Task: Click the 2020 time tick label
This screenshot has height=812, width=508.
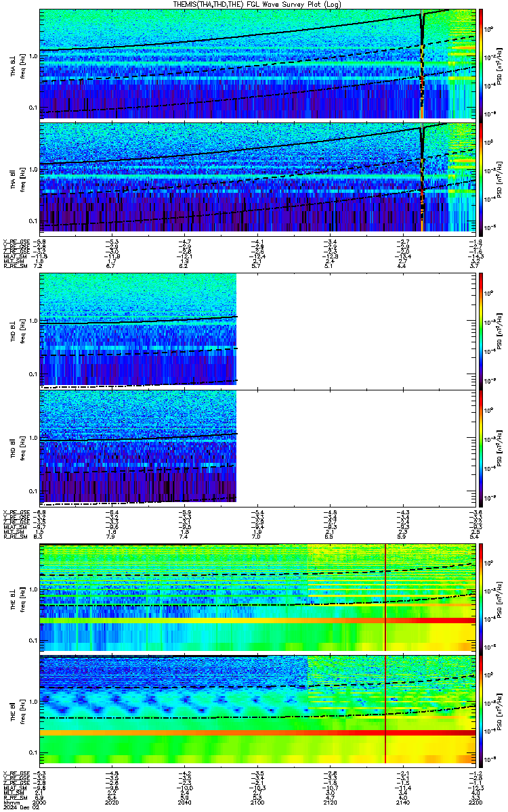Action: [x=112, y=803]
